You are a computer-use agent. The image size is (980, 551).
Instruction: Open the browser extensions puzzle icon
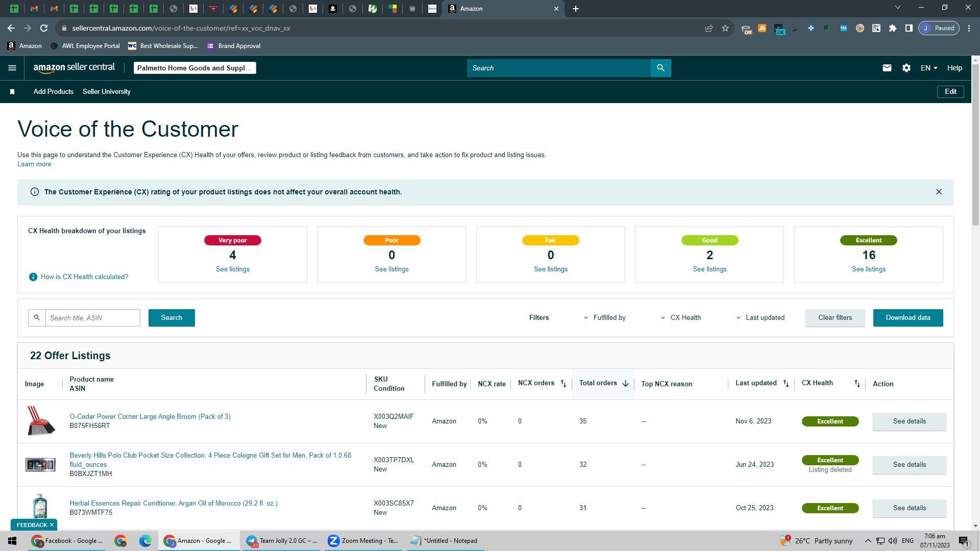pyautogui.click(x=893, y=28)
